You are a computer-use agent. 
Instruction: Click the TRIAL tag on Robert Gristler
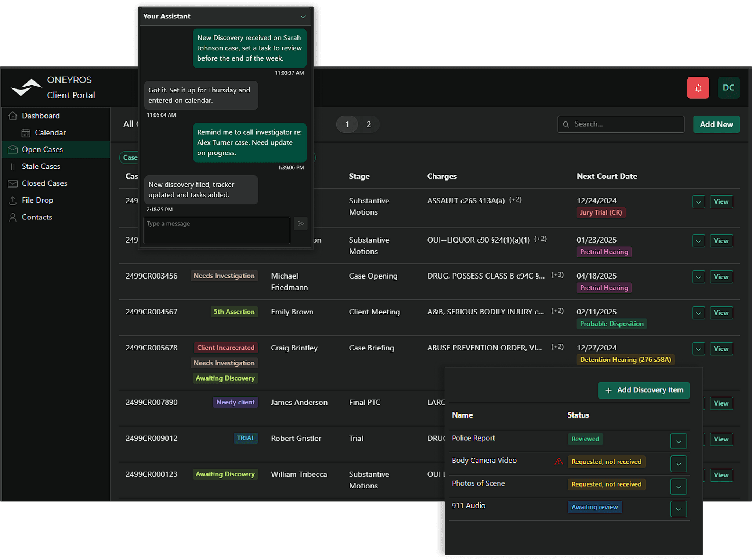coord(246,438)
